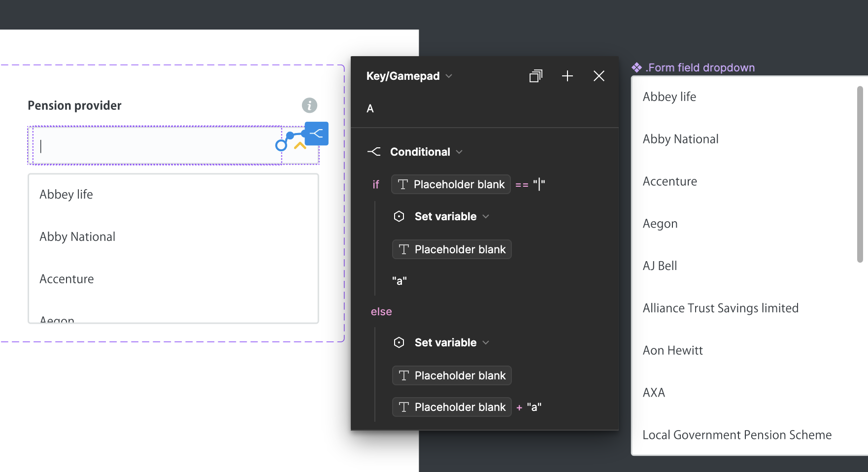Select Accenture in the canvas dropdown list

[x=67, y=279]
